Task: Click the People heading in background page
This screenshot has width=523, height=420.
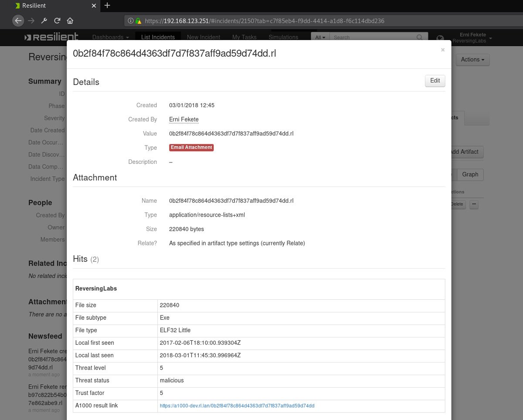Action: coord(40,203)
